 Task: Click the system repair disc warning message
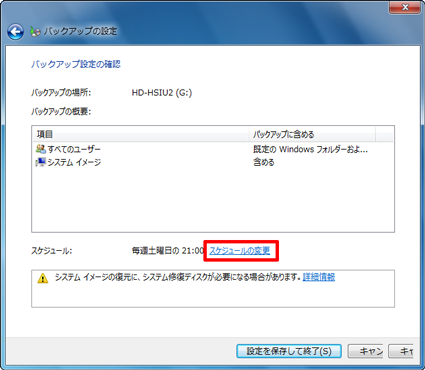(x=178, y=277)
